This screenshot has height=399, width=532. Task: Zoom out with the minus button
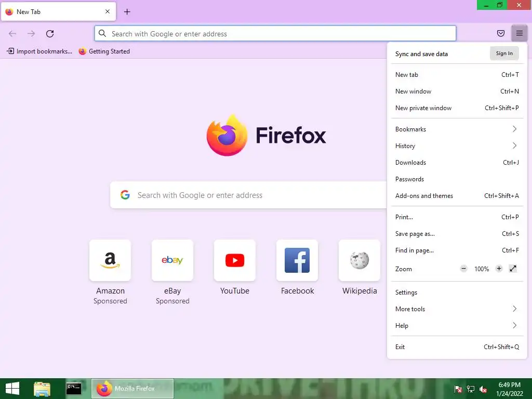[x=463, y=269]
